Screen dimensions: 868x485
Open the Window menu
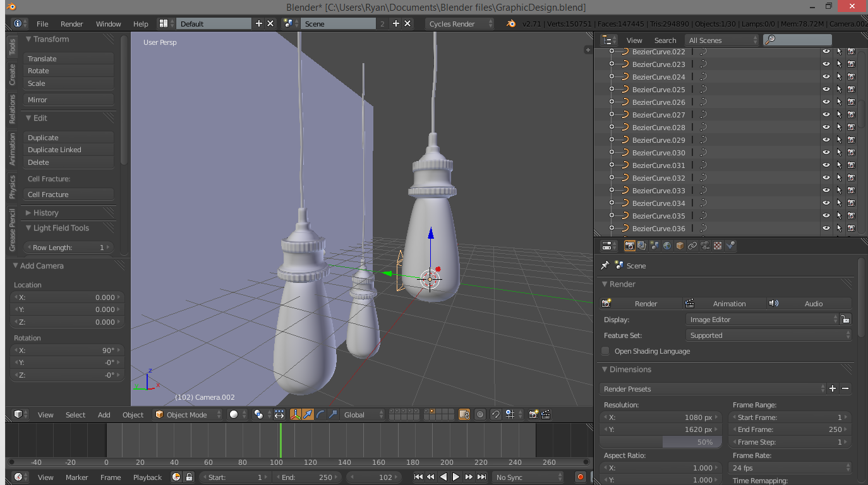pyautogui.click(x=109, y=24)
